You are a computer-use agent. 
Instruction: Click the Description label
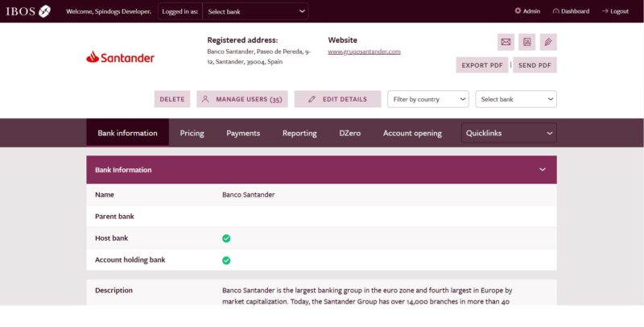click(114, 291)
